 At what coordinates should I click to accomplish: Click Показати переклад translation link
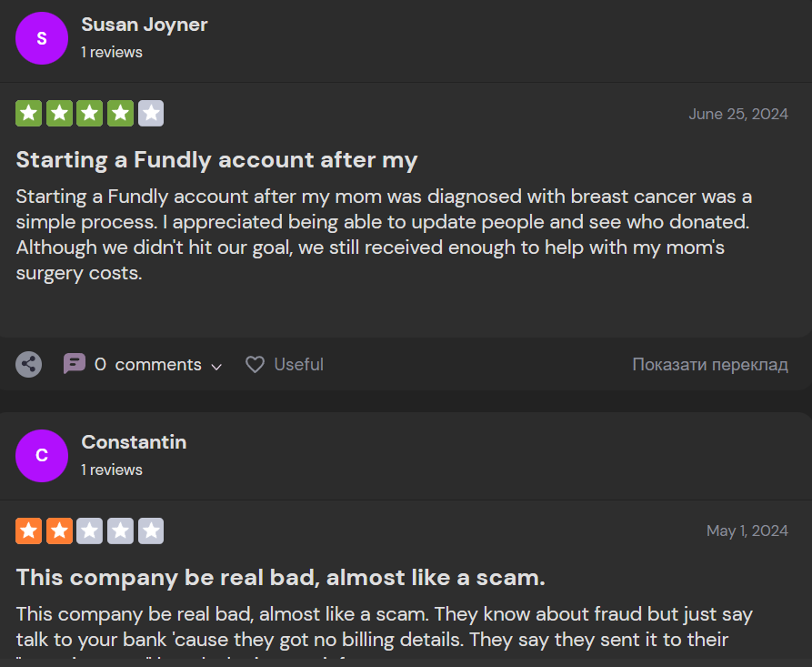(x=709, y=365)
